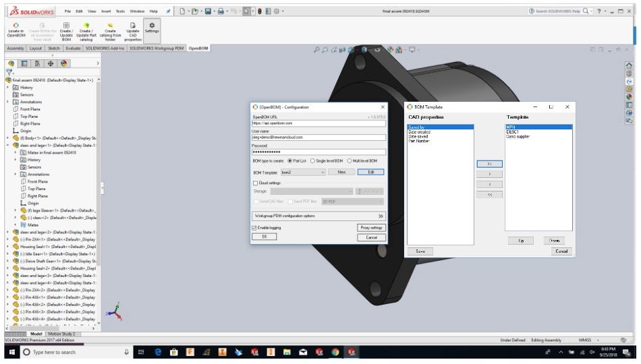Image resolution: width=641 pixels, height=364 pixels.
Task: Select Part List radio button
Action: 290,161
